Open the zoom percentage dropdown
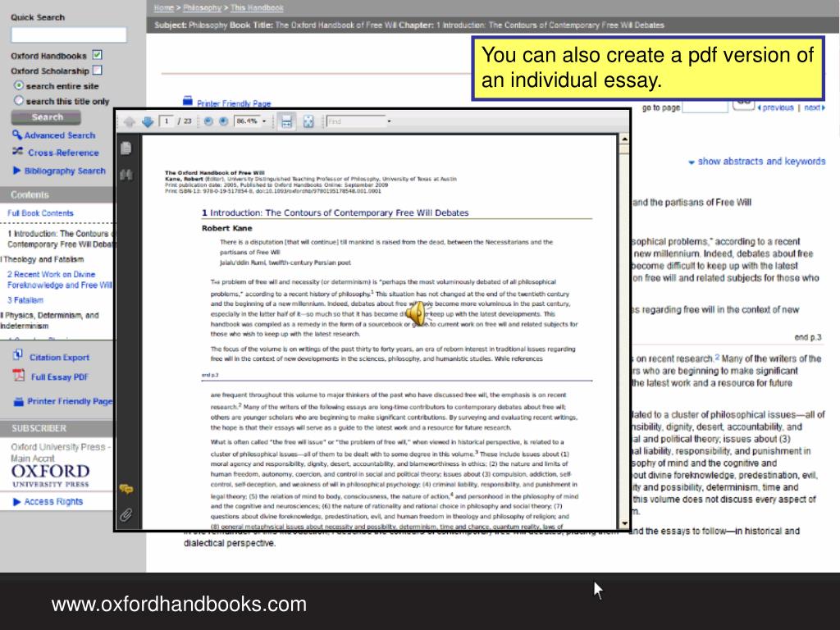Image resolution: width=840 pixels, height=630 pixels. pos(264,121)
